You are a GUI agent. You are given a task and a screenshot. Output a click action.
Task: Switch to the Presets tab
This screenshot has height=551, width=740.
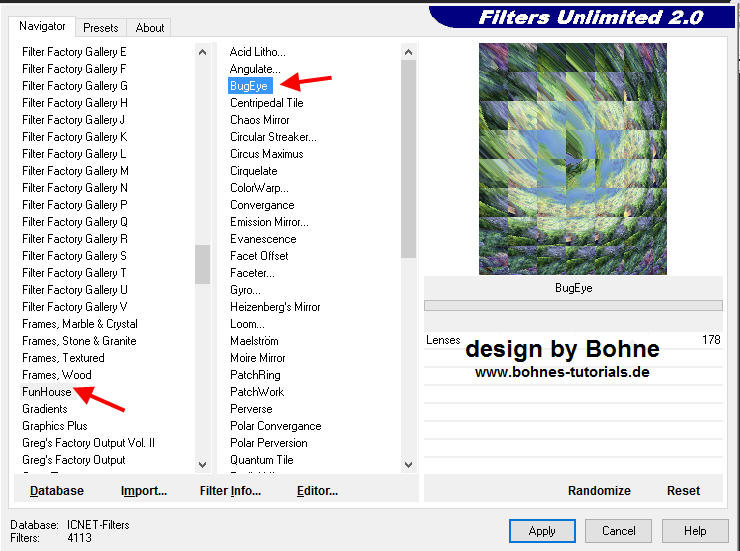tap(100, 28)
